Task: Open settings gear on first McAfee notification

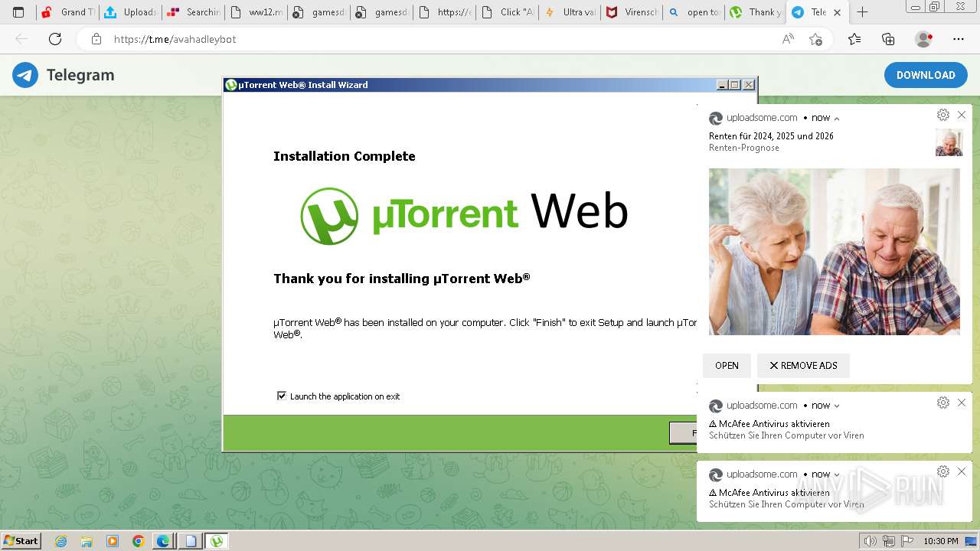Action: (x=943, y=403)
